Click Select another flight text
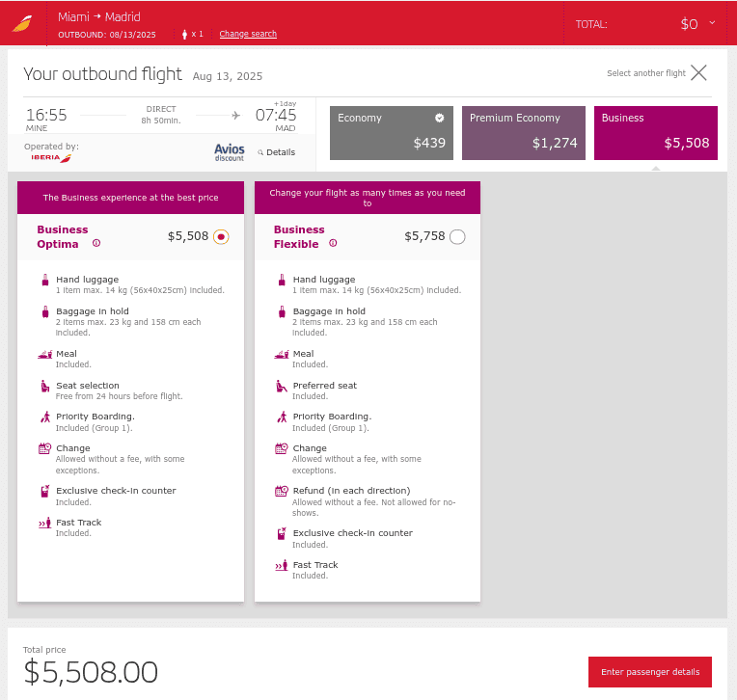The width and height of the screenshot is (737, 700). [645, 73]
